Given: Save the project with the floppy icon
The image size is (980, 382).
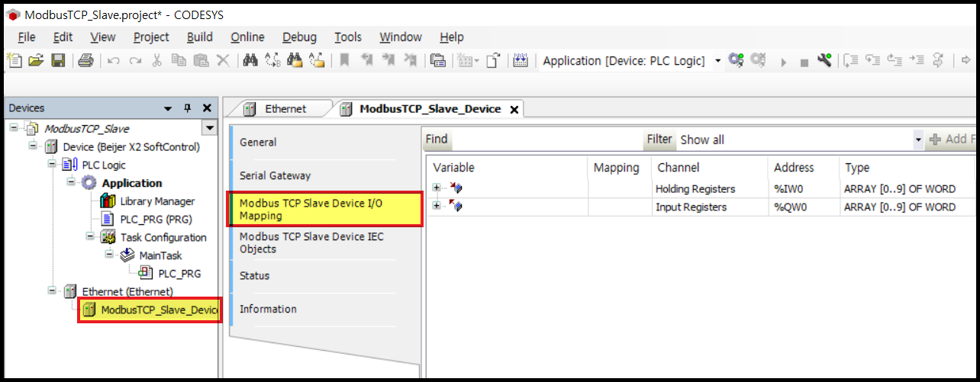Looking at the screenshot, I should coord(57,61).
